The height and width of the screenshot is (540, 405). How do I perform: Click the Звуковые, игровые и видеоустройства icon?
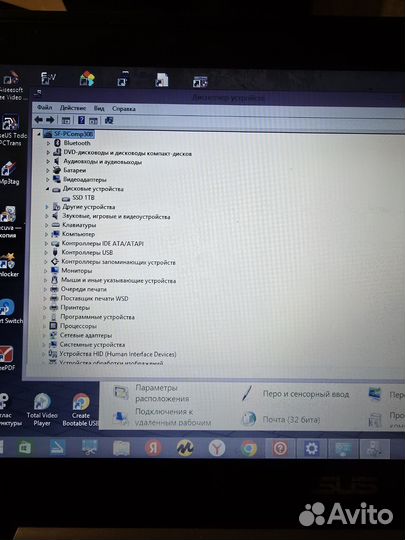click(55, 216)
